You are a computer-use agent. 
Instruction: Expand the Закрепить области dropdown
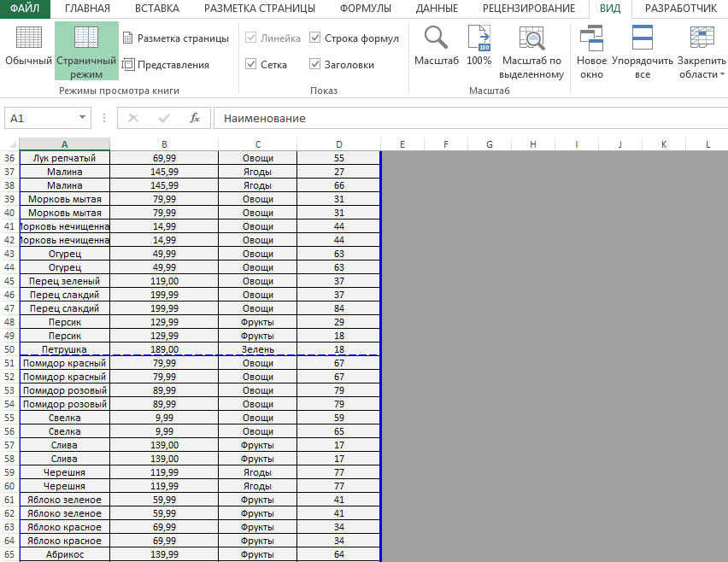tap(702, 51)
